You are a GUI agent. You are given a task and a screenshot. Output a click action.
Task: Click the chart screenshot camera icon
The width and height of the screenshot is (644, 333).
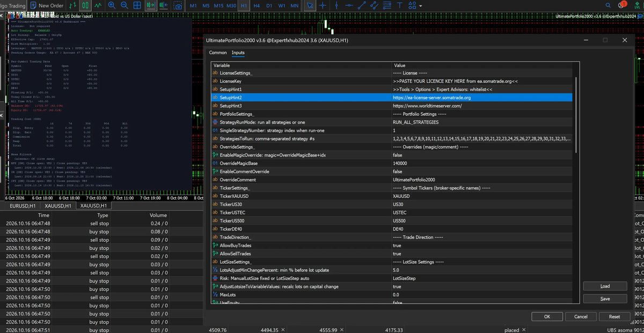click(x=178, y=5)
